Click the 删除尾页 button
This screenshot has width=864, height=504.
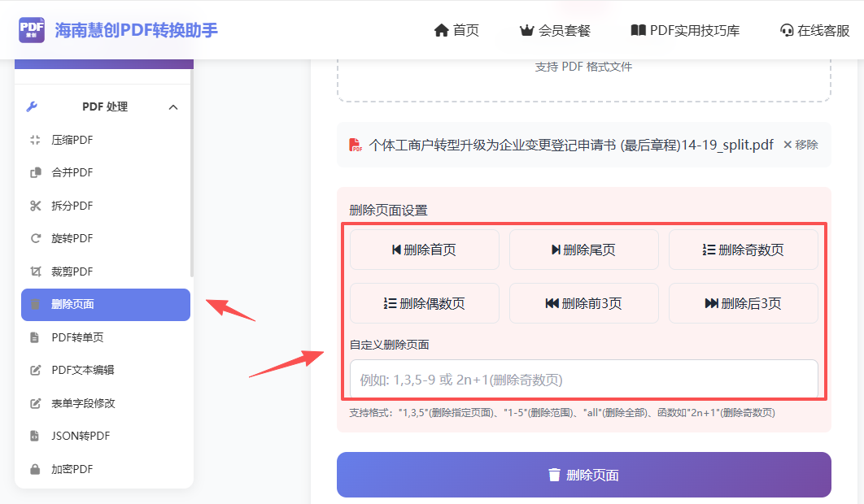coord(583,250)
